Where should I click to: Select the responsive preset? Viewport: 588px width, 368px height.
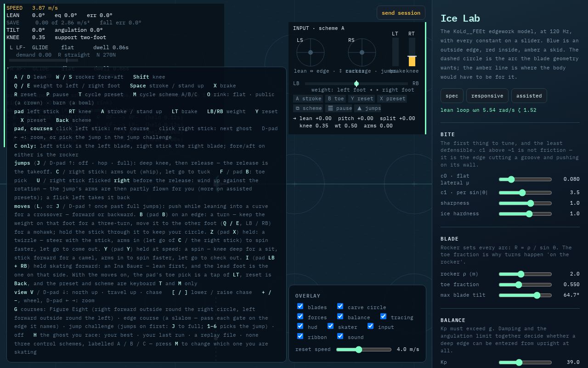click(487, 96)
